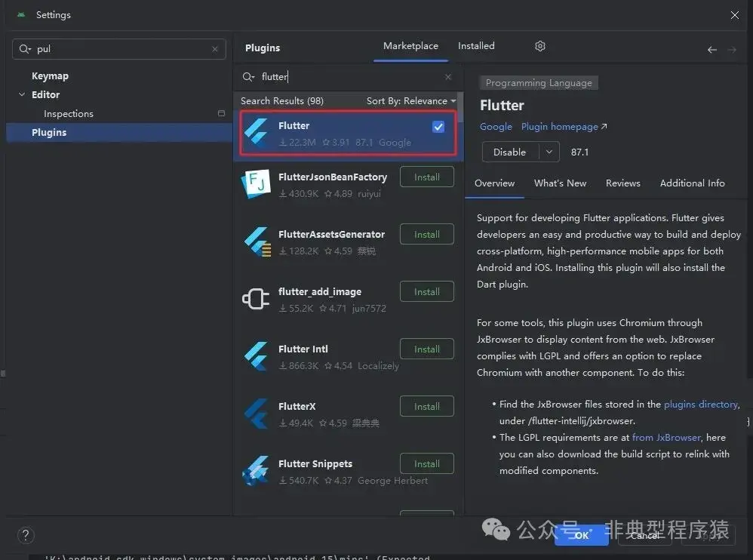Click the Search Results (98) header
753x560 pixels.
tap(282, 101)
